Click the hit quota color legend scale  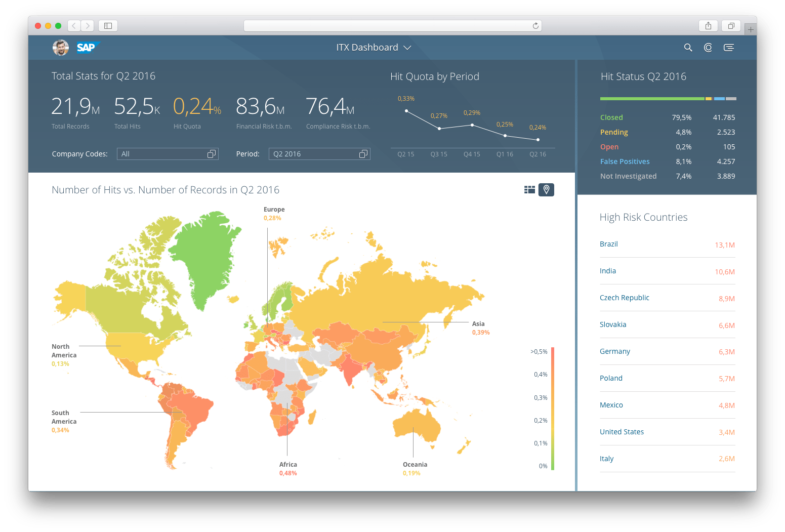553,408
